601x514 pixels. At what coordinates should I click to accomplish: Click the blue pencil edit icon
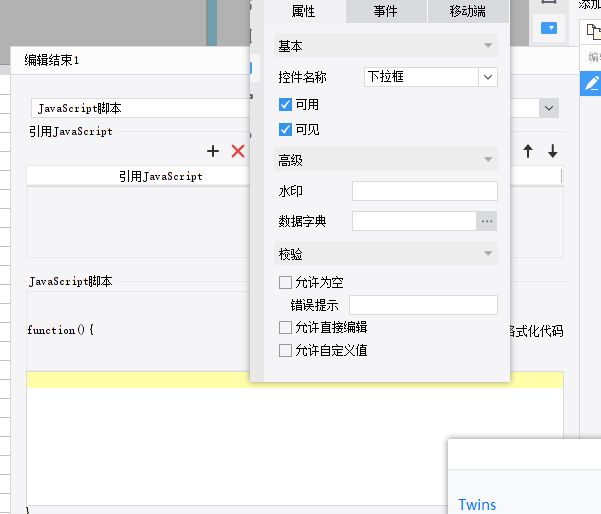coord(591,83)
